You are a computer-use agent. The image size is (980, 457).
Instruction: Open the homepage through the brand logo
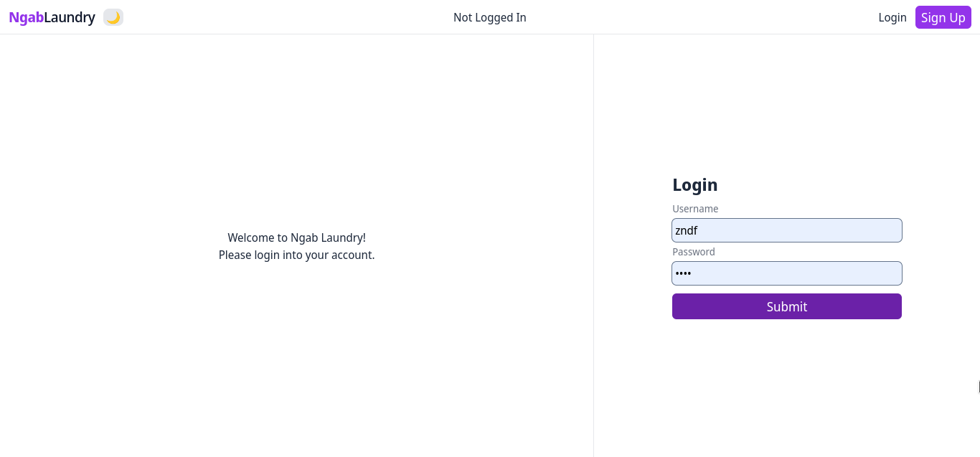point(51,17)
